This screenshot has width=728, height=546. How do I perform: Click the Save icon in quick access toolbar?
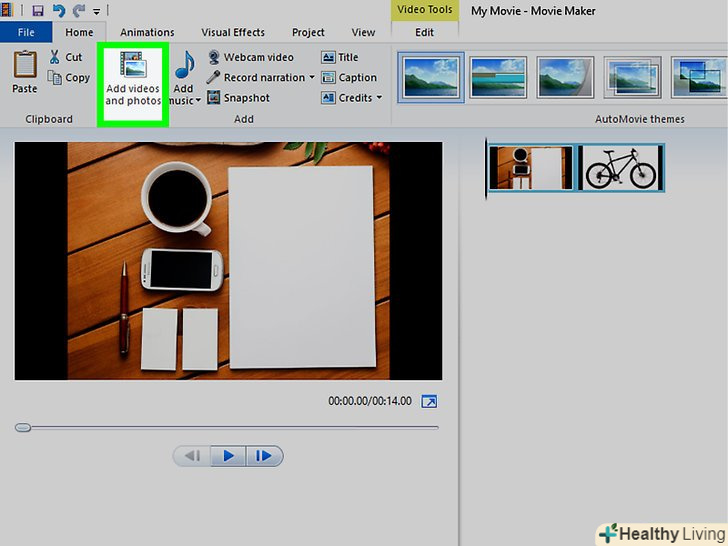pyautogui.click(x=37, y=11)
